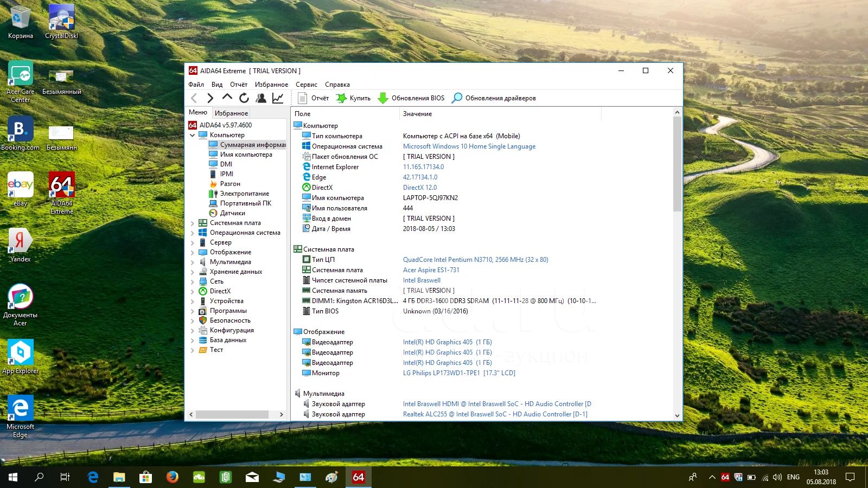Open the Acer Care Center desktop icon
The width and height of the screenshot is (868, 488).
click(21, 82)
